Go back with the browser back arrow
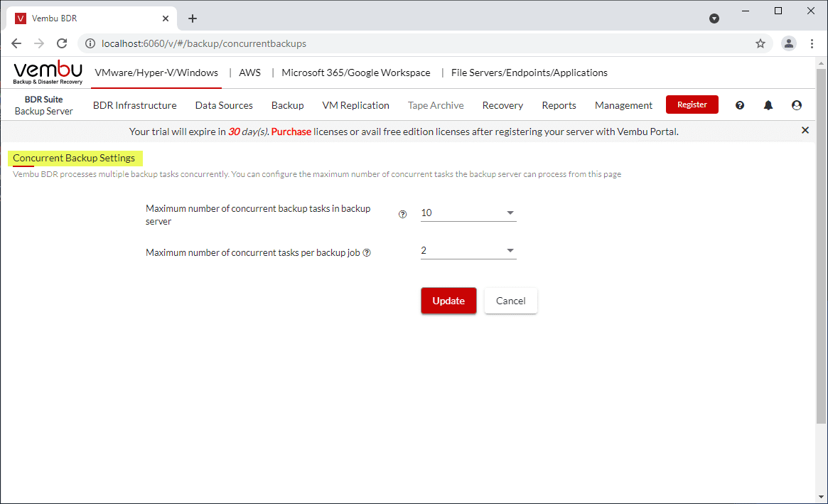Image resolution: width=828 pixels, height=504 pixels. (16, 43)
